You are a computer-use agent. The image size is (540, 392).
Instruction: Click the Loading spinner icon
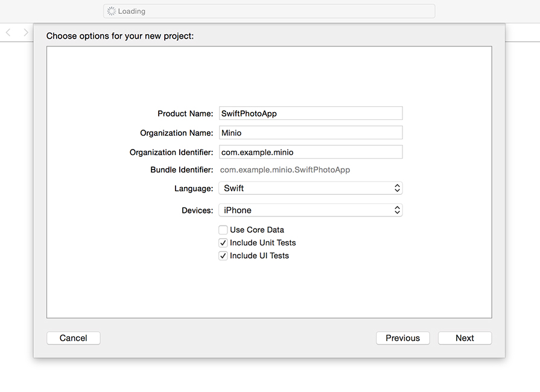(111, 11)
